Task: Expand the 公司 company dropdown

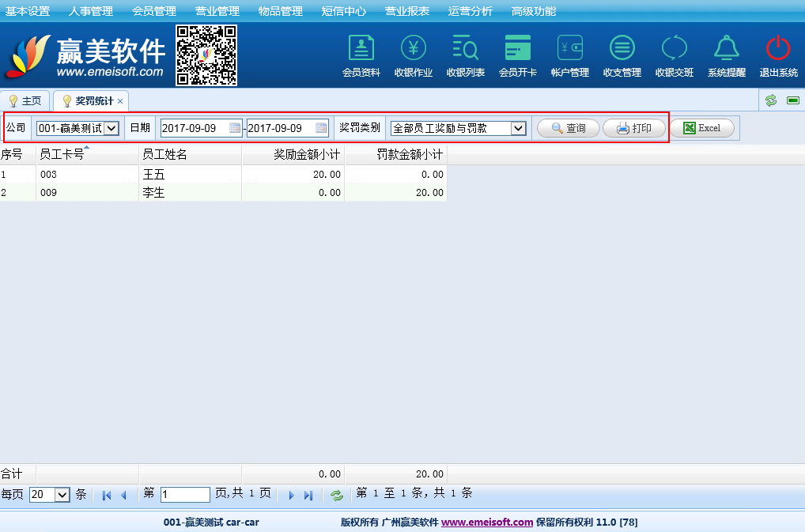Action: click(111, 128)
